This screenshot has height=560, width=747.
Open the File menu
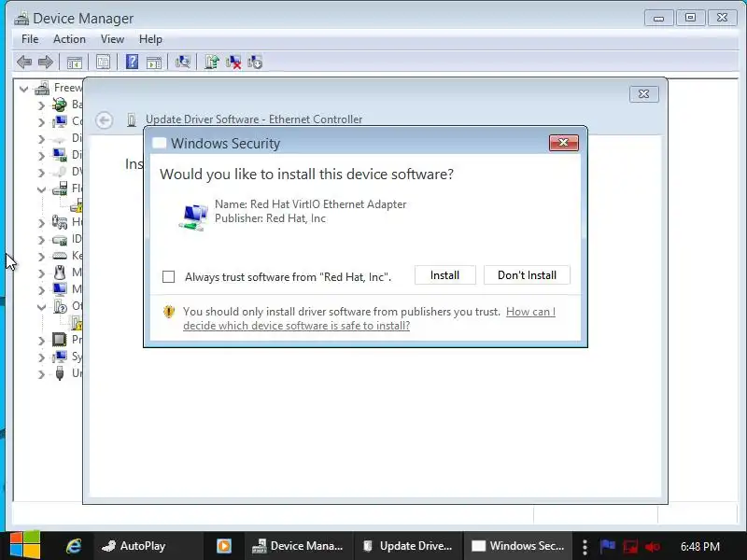(x=30, y=39)
